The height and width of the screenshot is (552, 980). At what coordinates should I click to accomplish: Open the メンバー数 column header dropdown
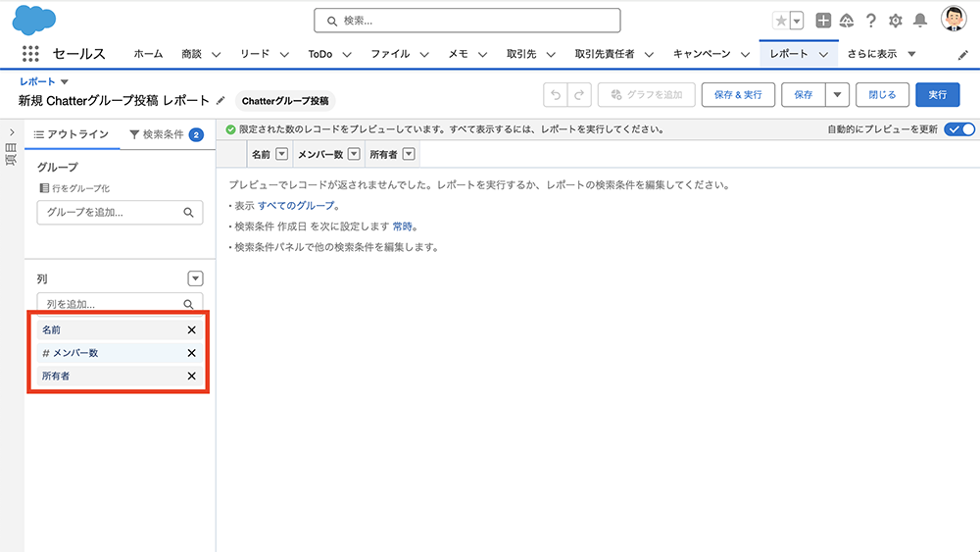click(354, 154)
